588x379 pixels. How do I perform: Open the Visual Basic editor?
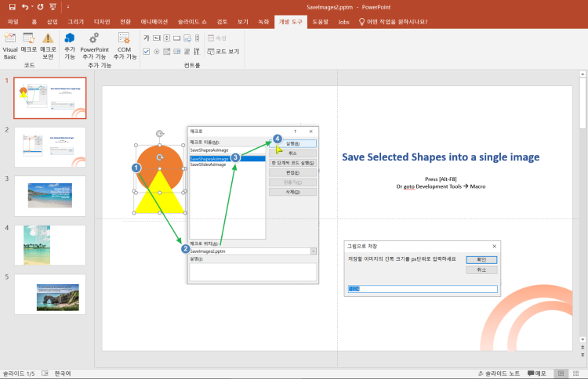pos(10,46)
